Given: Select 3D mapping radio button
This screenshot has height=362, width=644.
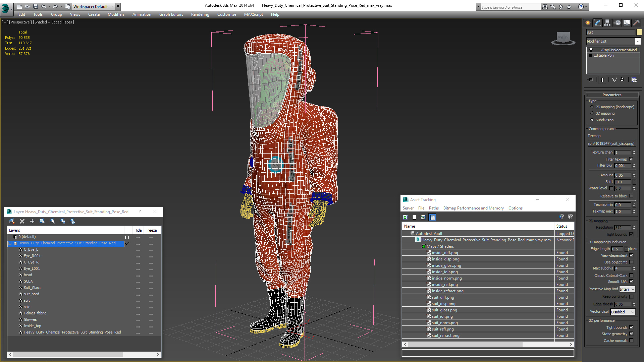Looking at the screenshot, I should [592, 113].
